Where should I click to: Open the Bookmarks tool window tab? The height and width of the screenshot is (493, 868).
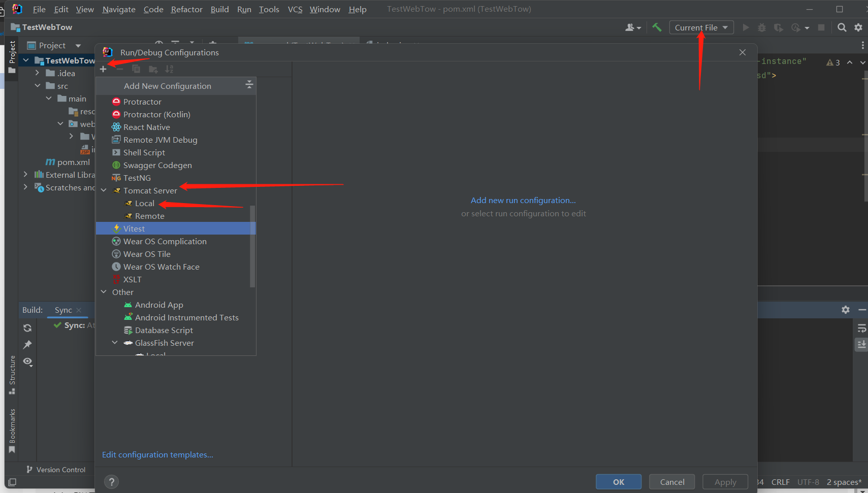click(12, 431)
